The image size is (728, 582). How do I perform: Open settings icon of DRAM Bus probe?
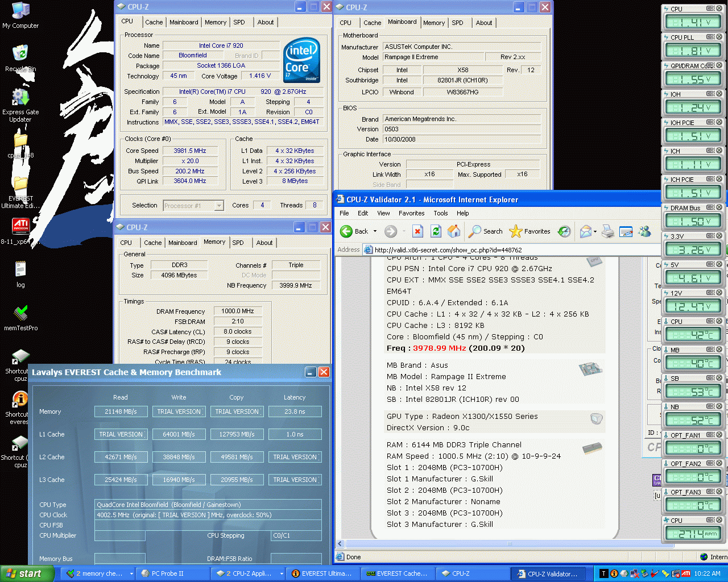(711, 207)
